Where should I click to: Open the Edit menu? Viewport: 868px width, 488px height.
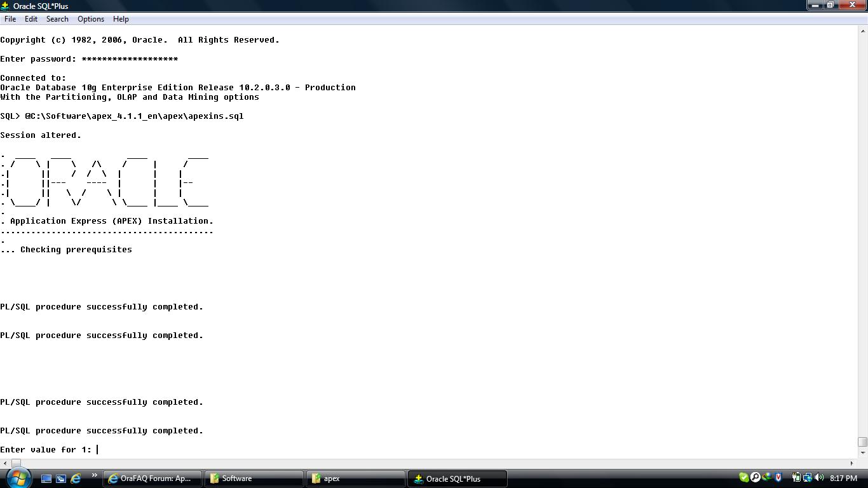tap(31, 19)
